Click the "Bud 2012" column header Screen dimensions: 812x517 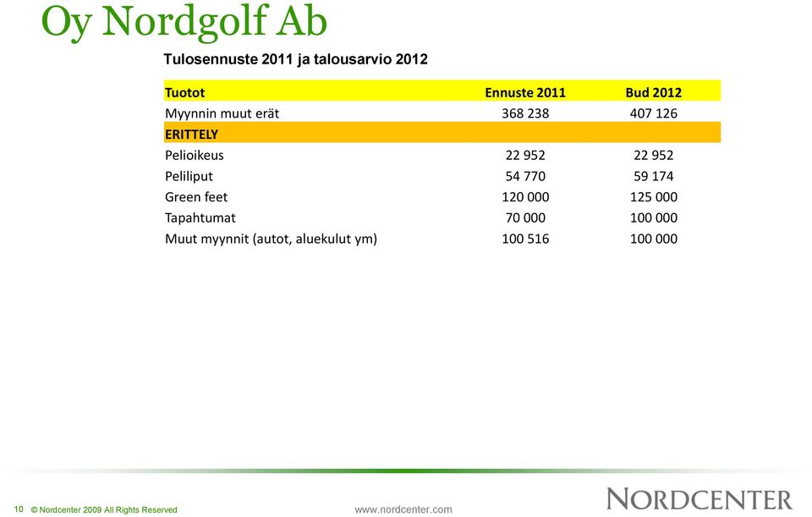[x=654, y=93]
